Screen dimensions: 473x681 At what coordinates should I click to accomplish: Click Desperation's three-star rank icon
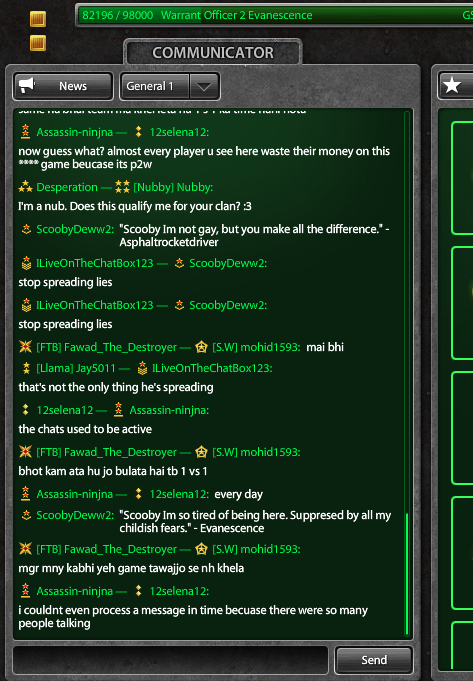(26, 187)
